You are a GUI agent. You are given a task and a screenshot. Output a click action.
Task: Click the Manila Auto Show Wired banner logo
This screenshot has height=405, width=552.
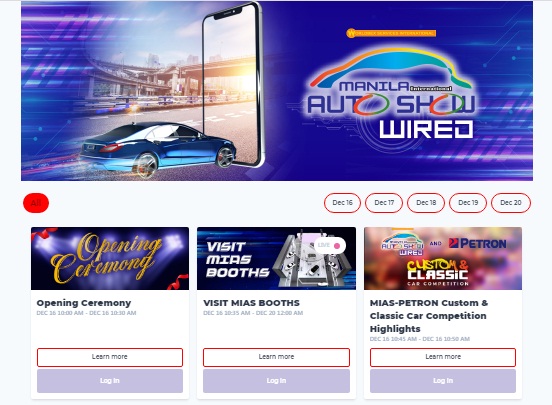coord(391,95)
